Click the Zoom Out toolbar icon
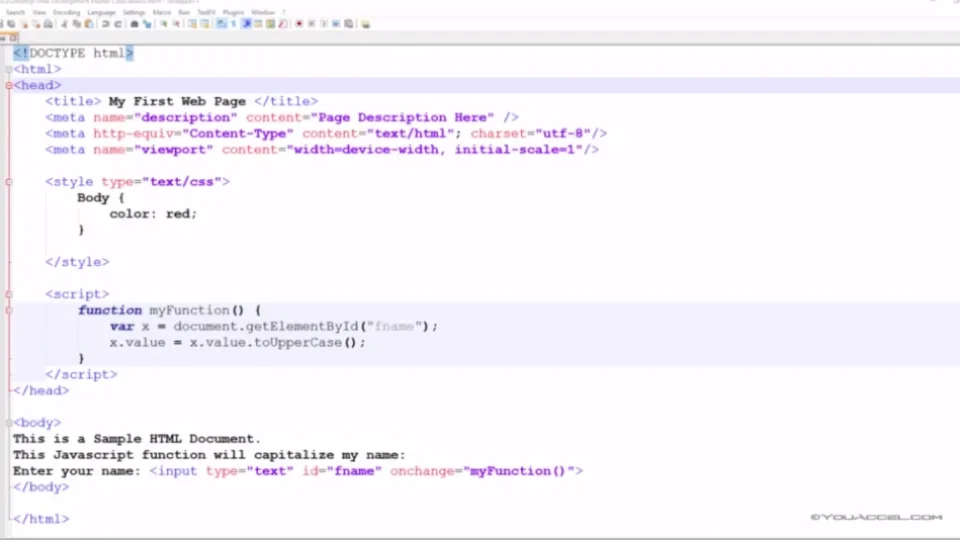Image resolution: width=960 pixels, height=540 pixels. 177,24
